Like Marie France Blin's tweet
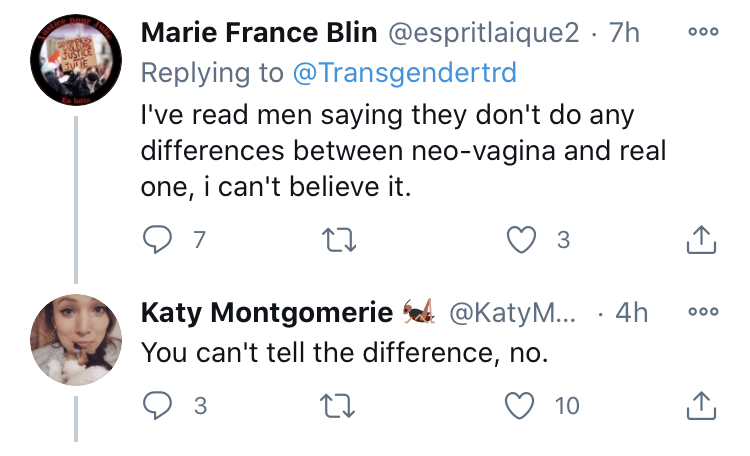This screenshot has height=456, width=750. click(x=521, y=239)
